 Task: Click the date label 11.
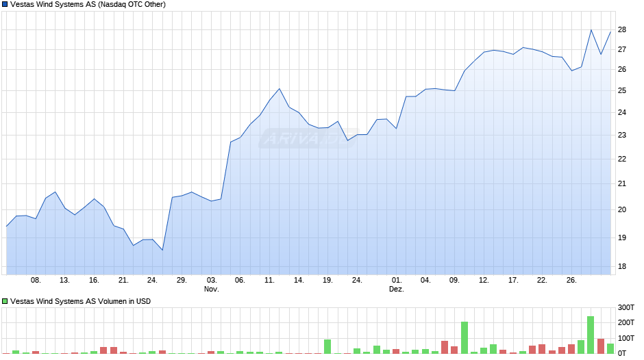[x=269, y=280]
